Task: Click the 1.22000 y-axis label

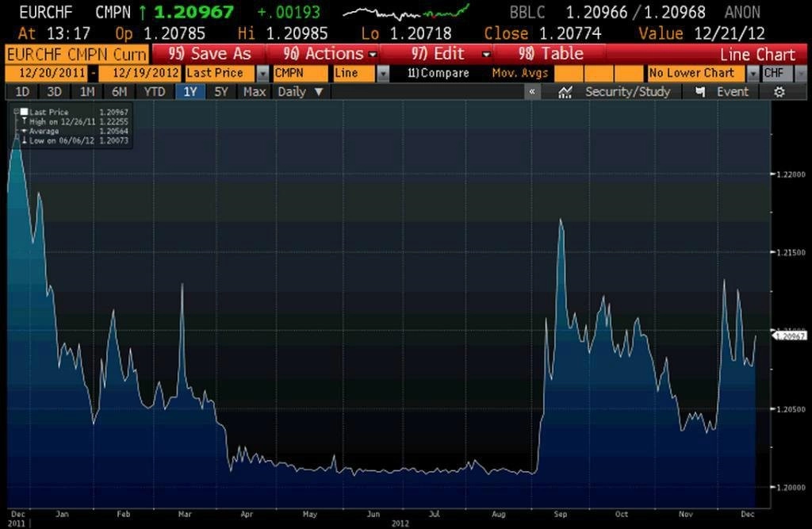Action: [x=791, y=174]
